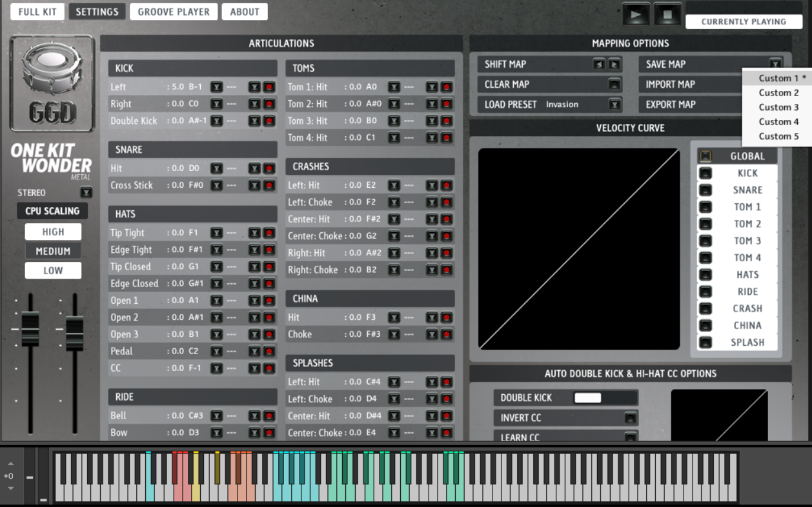Open the dropdown next to B-1 in Kick Left row

(x=216, y=86)
